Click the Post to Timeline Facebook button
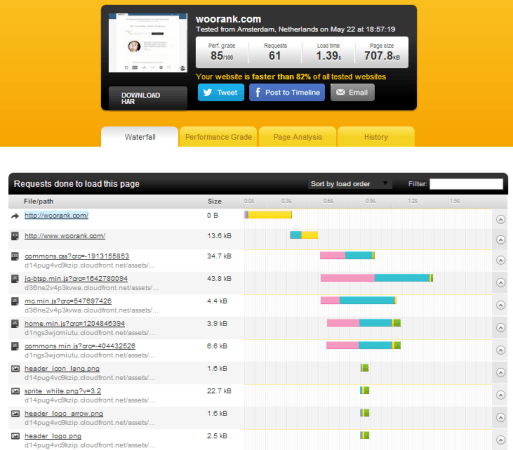The width and height of the screenshot is (513, 450). (x=287, y=92)
